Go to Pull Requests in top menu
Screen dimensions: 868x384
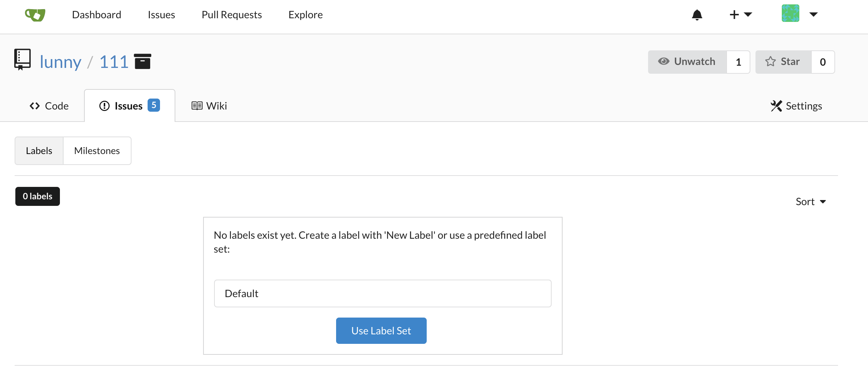(x=232, y=15)
